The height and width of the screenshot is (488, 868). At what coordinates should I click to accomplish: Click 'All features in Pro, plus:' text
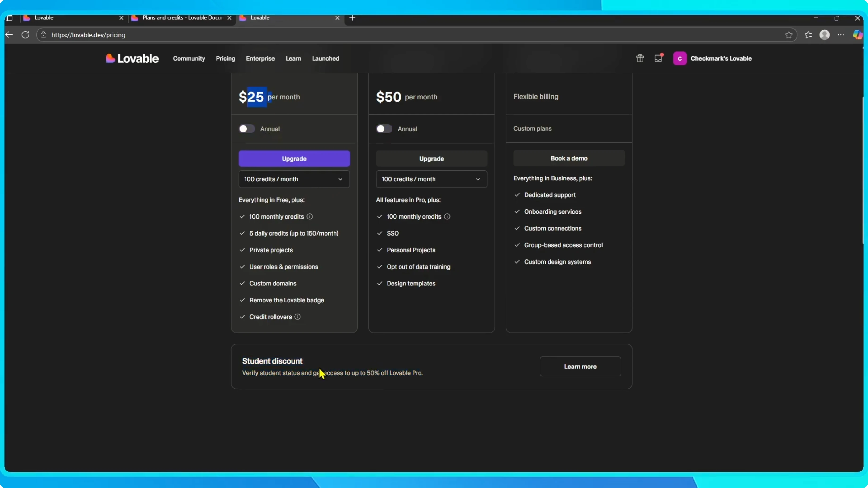(408, 200)
